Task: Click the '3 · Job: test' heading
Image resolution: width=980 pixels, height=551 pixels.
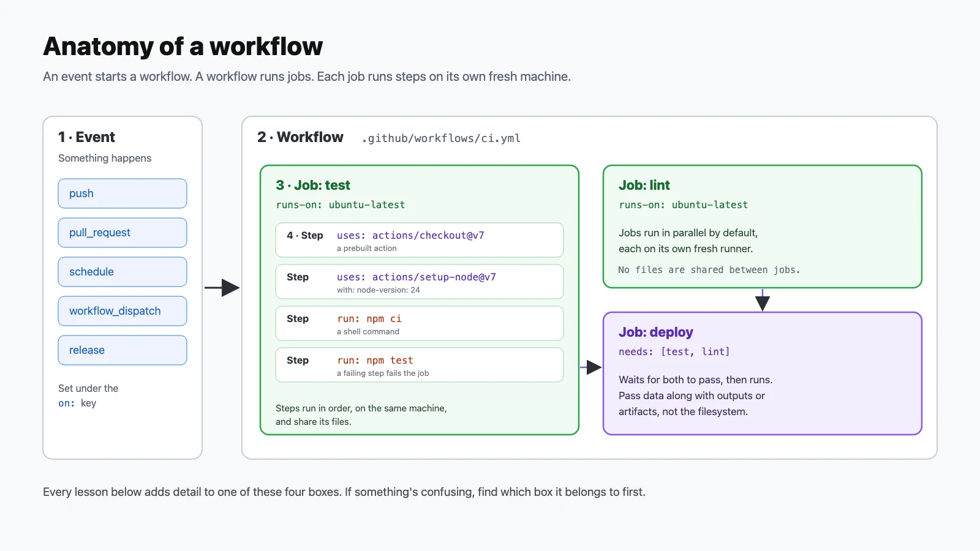Action: tap(313, 185)
